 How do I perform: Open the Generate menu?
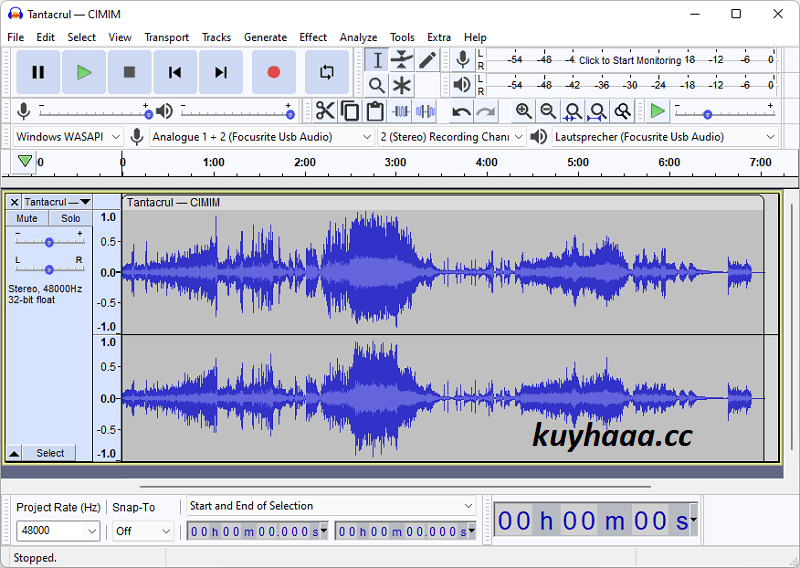pos(265,37)
